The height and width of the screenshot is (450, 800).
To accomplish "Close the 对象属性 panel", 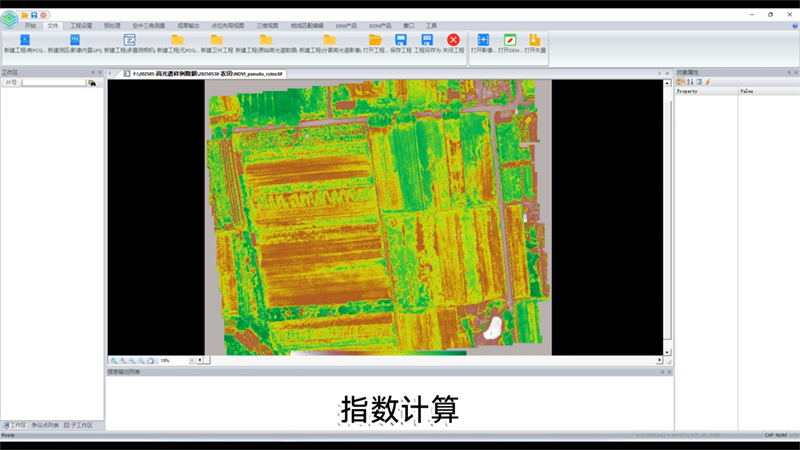I will point(795,72).
